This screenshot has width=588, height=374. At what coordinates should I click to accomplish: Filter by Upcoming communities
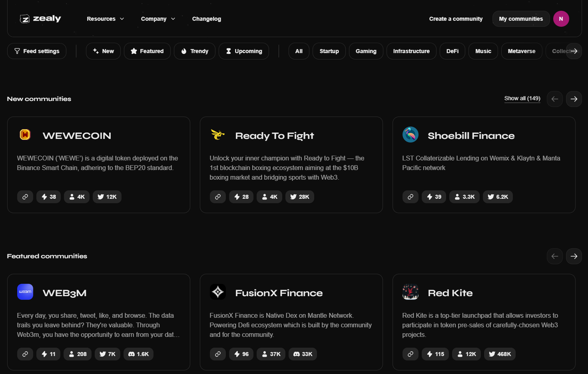tap(244, 51)
